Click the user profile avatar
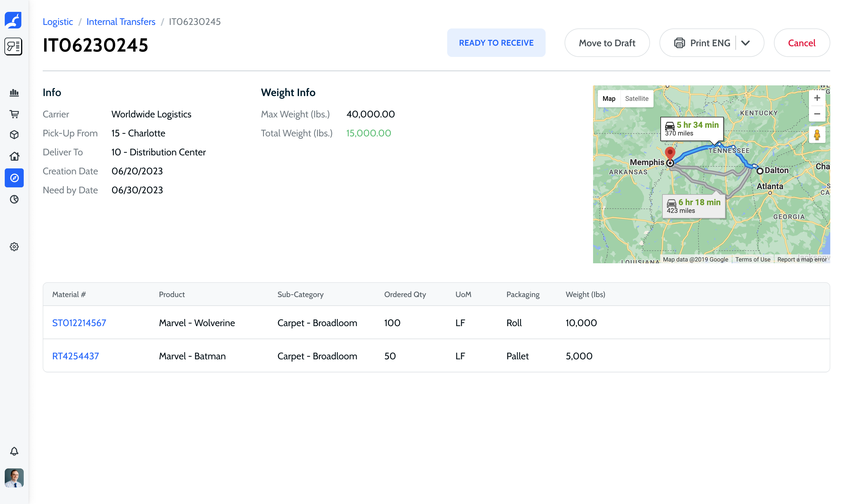The height and width of the screenshot is (504, 854). (14, 478)
